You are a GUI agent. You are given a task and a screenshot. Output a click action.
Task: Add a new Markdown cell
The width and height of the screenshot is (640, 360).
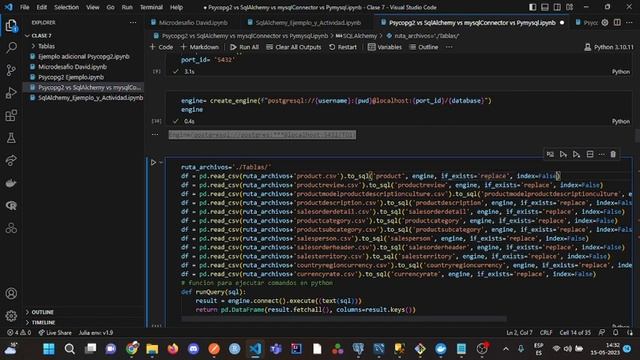(200, 47)
